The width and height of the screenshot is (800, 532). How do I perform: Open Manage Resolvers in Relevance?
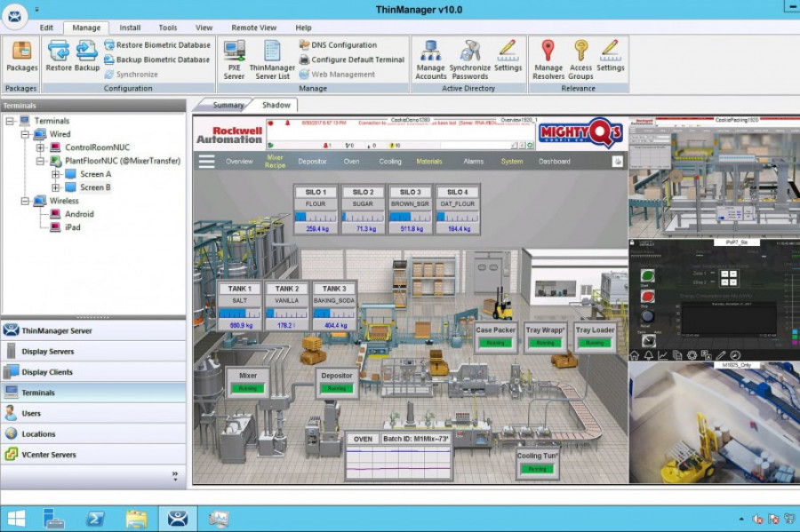point(548,60)
